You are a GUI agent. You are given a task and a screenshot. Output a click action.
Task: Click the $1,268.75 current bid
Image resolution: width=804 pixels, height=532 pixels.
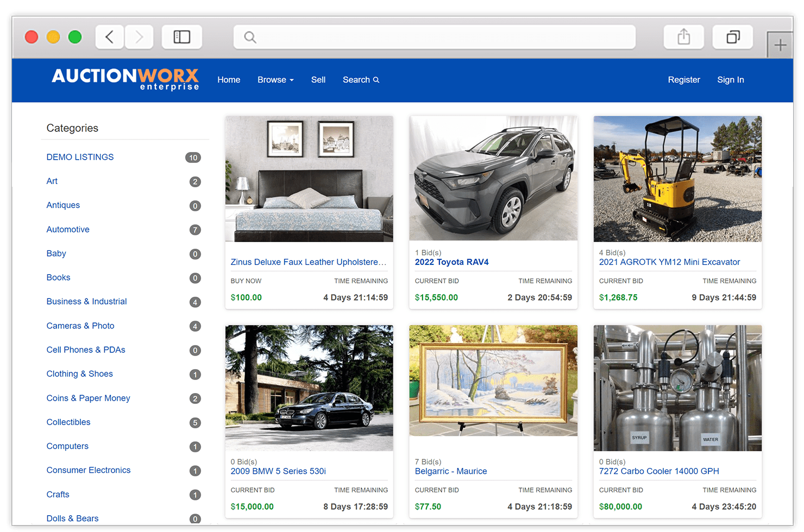[618, 297]
